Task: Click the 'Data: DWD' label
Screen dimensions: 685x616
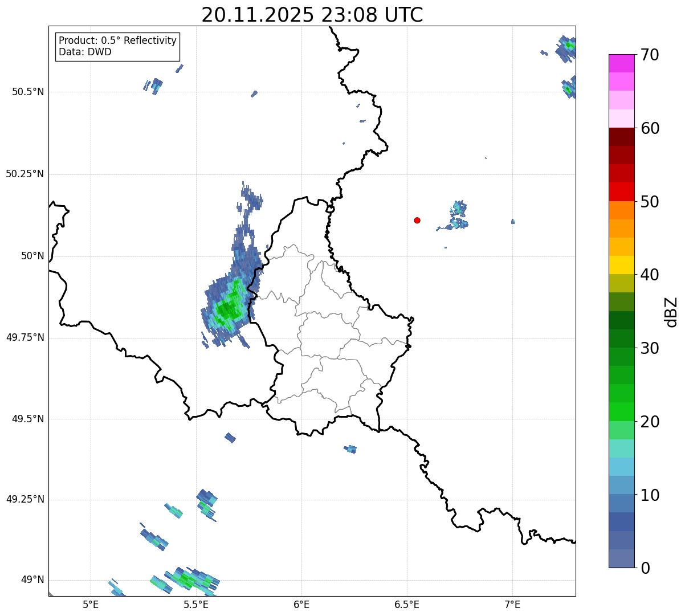Action: [85, 52]
